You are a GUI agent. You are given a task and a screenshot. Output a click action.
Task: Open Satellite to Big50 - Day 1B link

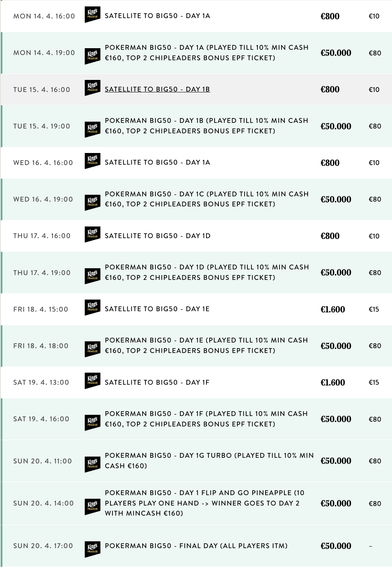(x=157, y=89)
